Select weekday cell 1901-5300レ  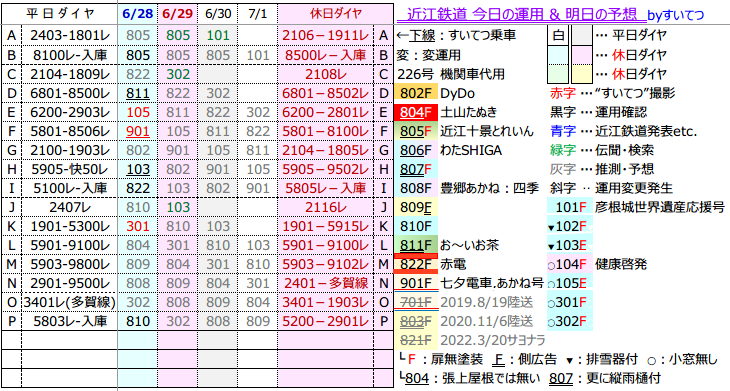[x=69, y=226]
